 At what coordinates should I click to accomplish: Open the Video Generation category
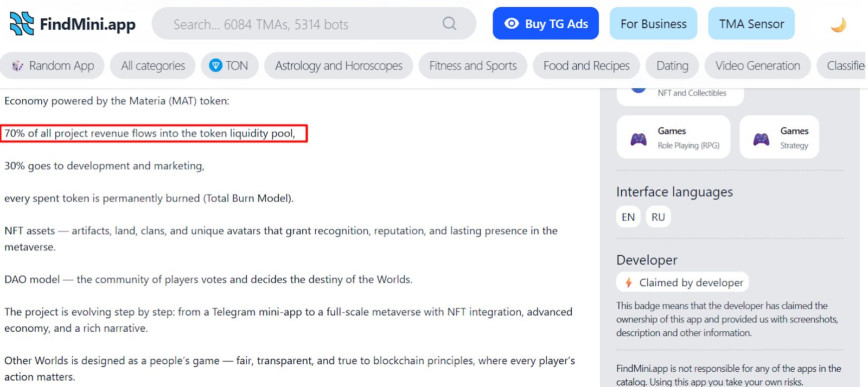pyautogui.click(x=757, y=66)
